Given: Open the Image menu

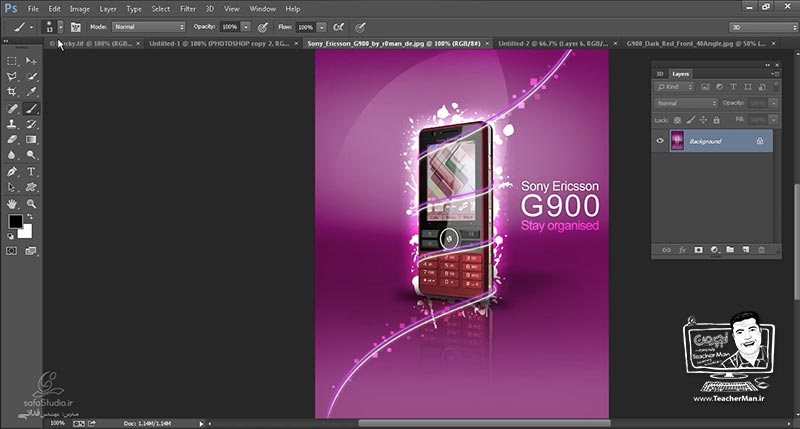Looking at the screenshot, I should tap(80, 9).
